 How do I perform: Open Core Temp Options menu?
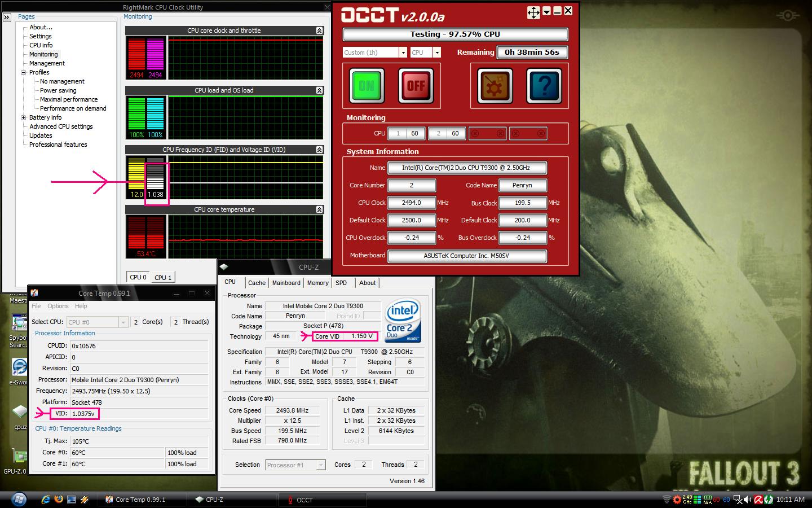tap(58, 306)
